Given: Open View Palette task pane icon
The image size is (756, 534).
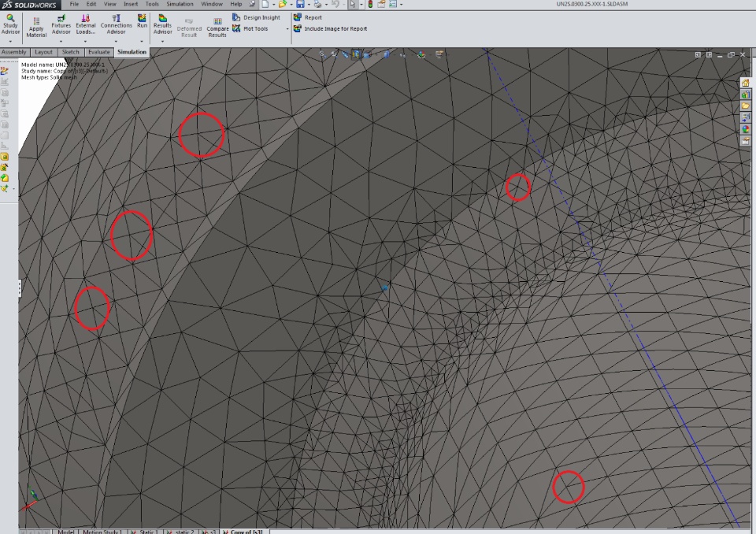Looking at the screenshot, I should click(746, 117).
